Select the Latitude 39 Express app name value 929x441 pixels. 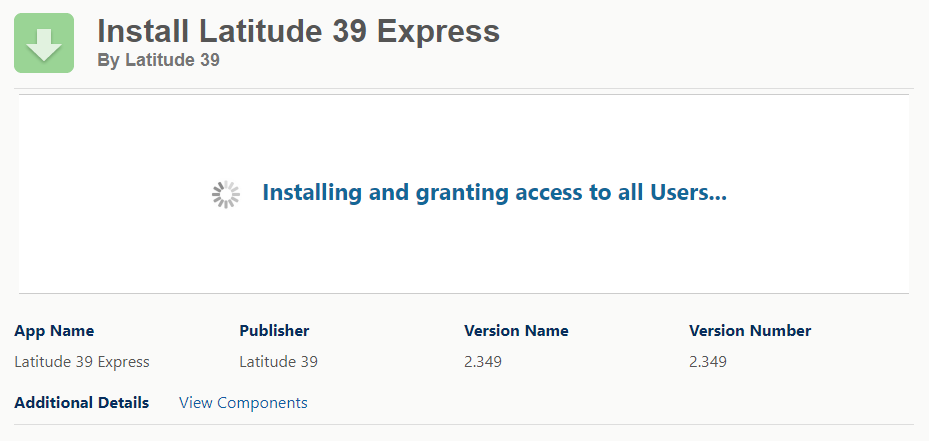coord(82,362)
